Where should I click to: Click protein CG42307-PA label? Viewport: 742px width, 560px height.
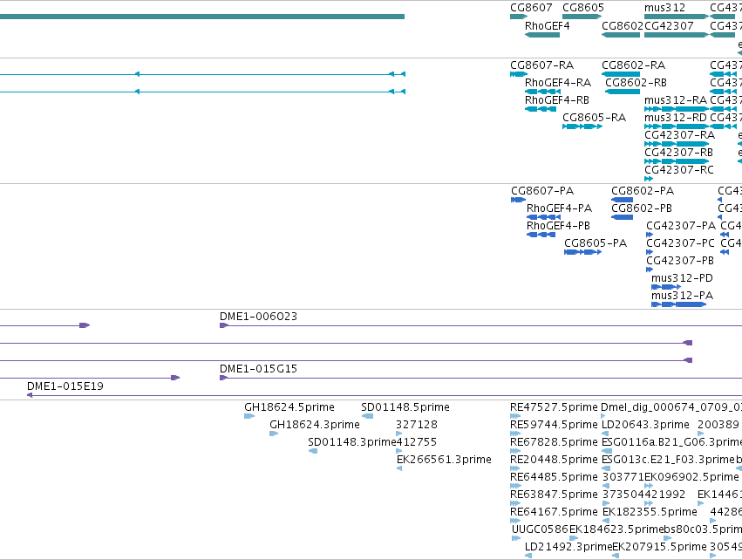pos(680,226)
